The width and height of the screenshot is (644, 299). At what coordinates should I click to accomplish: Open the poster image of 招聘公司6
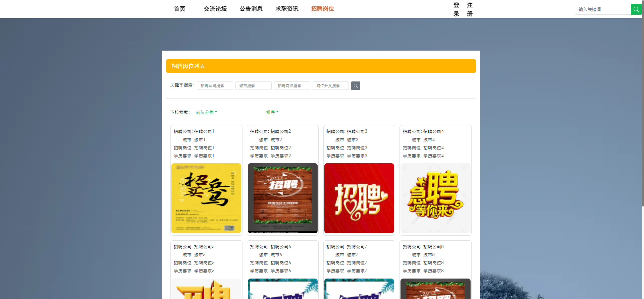click(x=283, y=289)
